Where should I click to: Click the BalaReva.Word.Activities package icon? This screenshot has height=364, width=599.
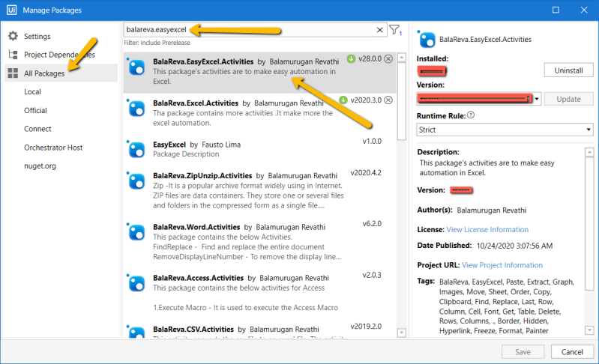click(x=136, y=232)
